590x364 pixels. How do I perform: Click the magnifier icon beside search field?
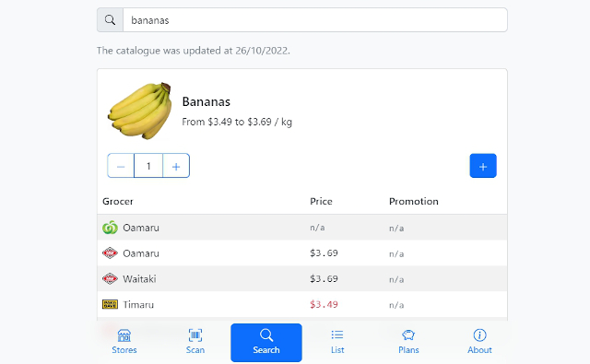(x=110, y=20)
